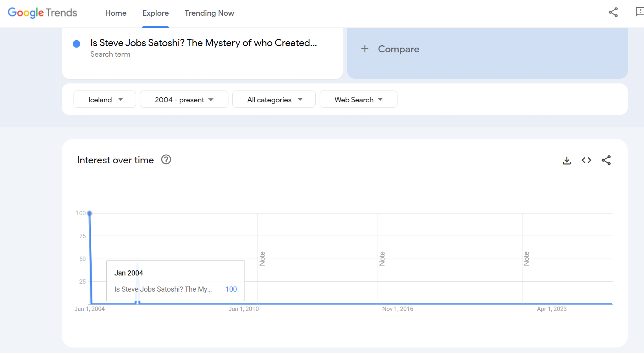Click the Jan 2004 data point at 100
644x353 pixels.
[90, 213]
